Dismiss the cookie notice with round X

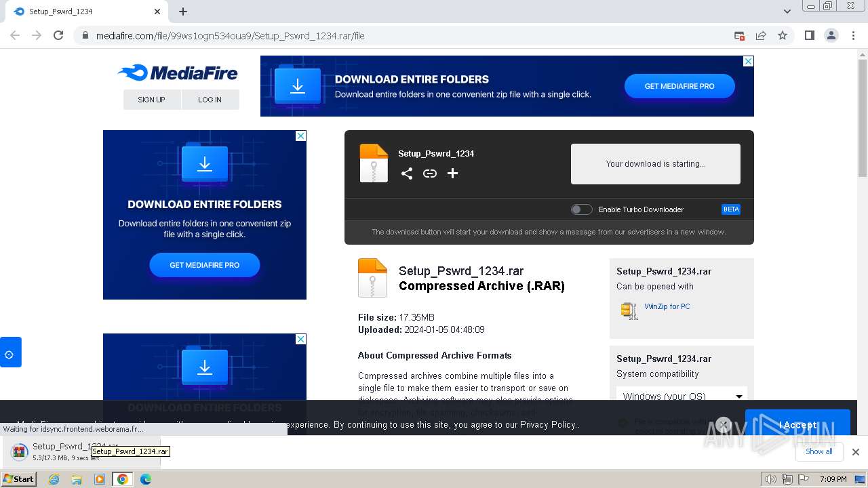tap(724, 425)
